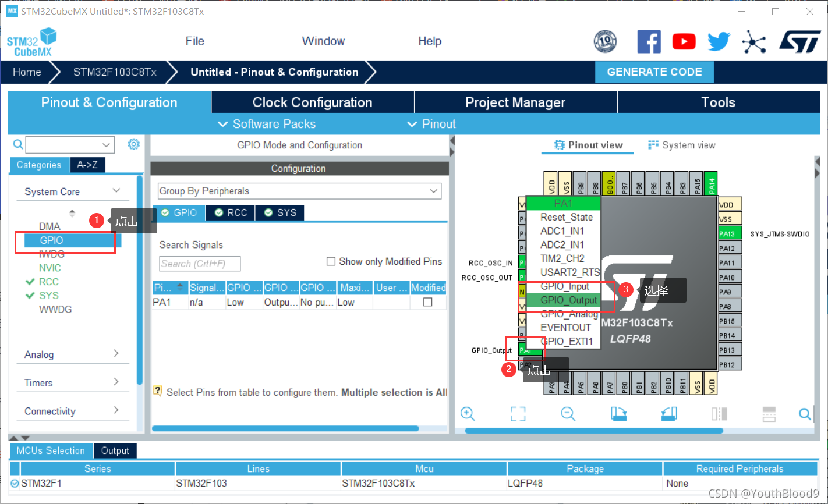Image resolution: width=828 pixels, height=504 pixels.
Task: Toggle the horizontal split view icon
Action: pyautogui.click(x=769, y=414)
